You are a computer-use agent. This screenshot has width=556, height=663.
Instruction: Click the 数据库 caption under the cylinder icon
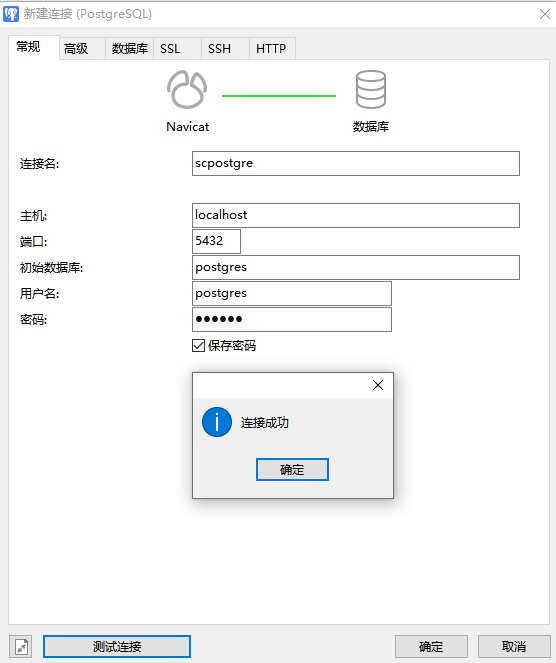coord(371,126)
